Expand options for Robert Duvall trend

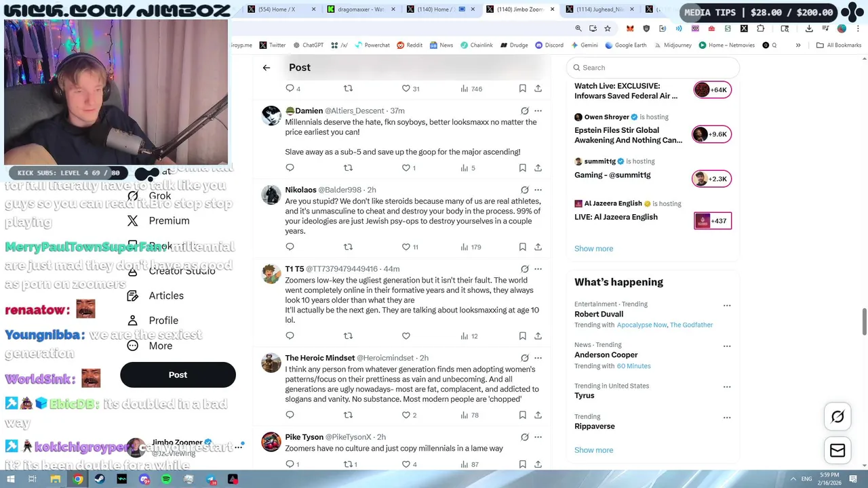click(x=727, y=306)
